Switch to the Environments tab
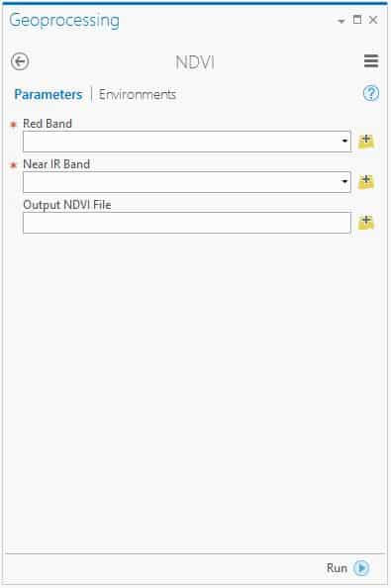This screenshot has width=391, height=588. pos(138,94)
